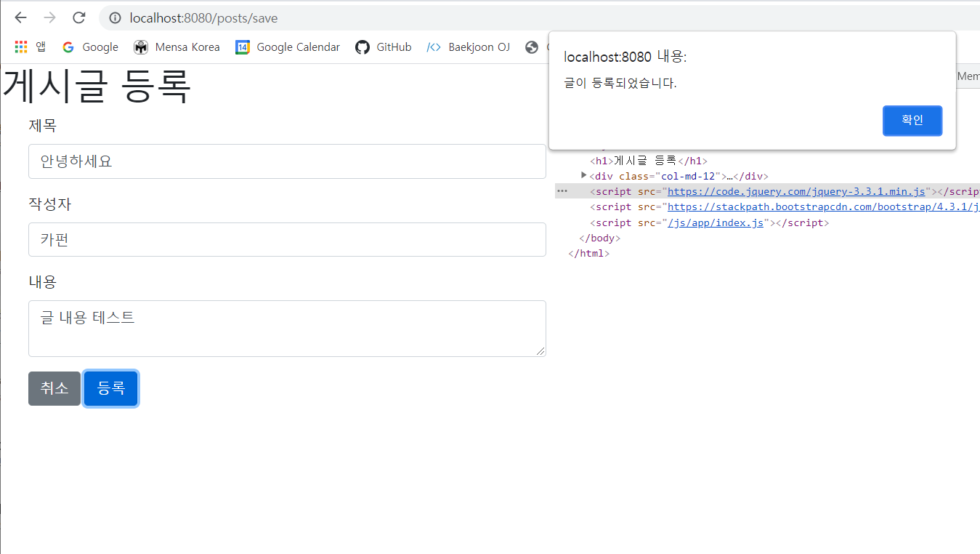Click the alert message 글이 등록되었습니다.

(x=620, y=83)
